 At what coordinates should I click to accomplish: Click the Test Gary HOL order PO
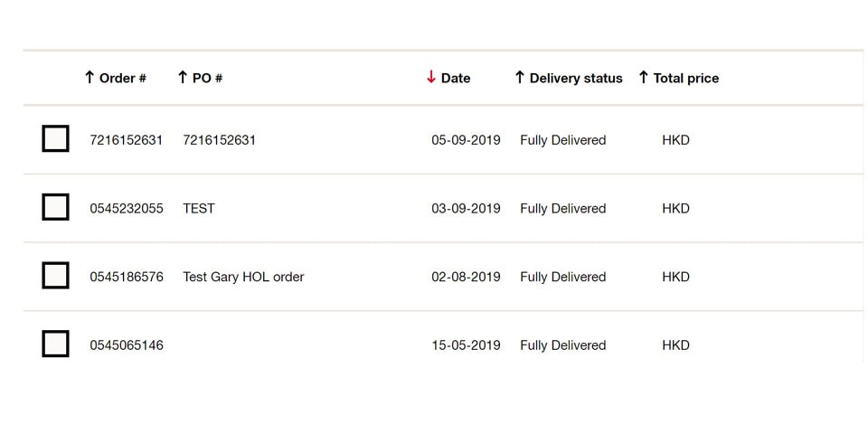(x=243, y=278)
